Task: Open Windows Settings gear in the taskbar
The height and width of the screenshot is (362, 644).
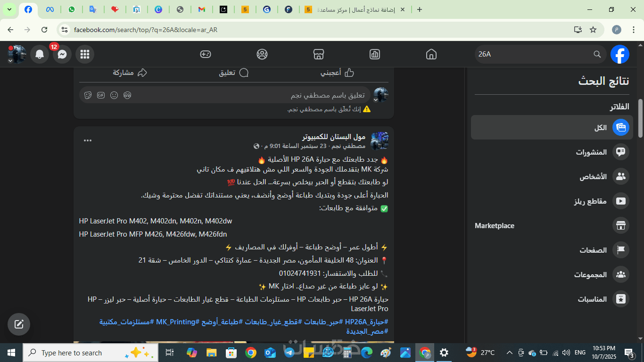Action: click(444, 353)
